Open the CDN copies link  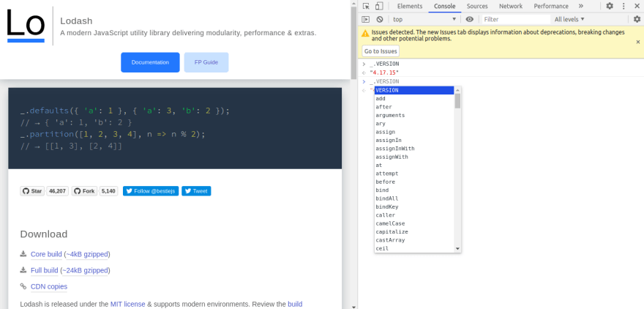(49, 286)
